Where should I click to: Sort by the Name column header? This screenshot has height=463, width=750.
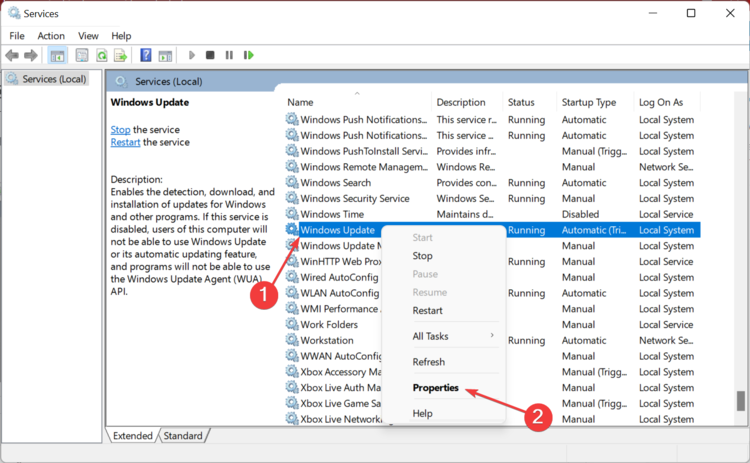(x=357, y=102)
